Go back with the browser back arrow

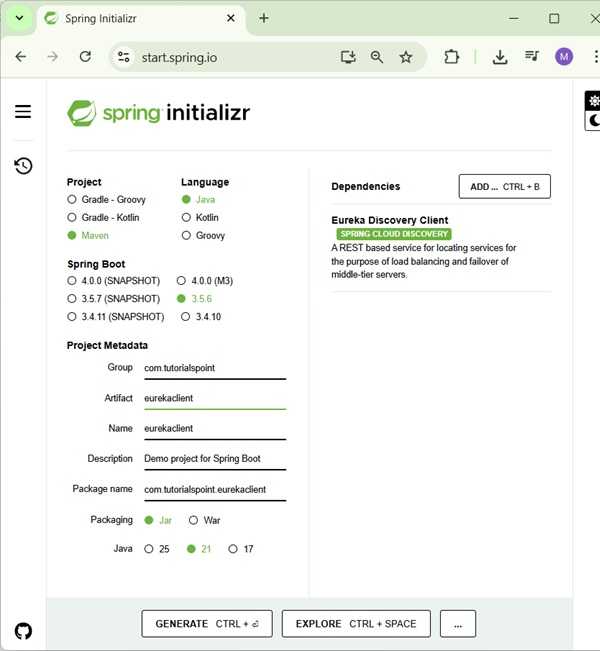point(20,56)
